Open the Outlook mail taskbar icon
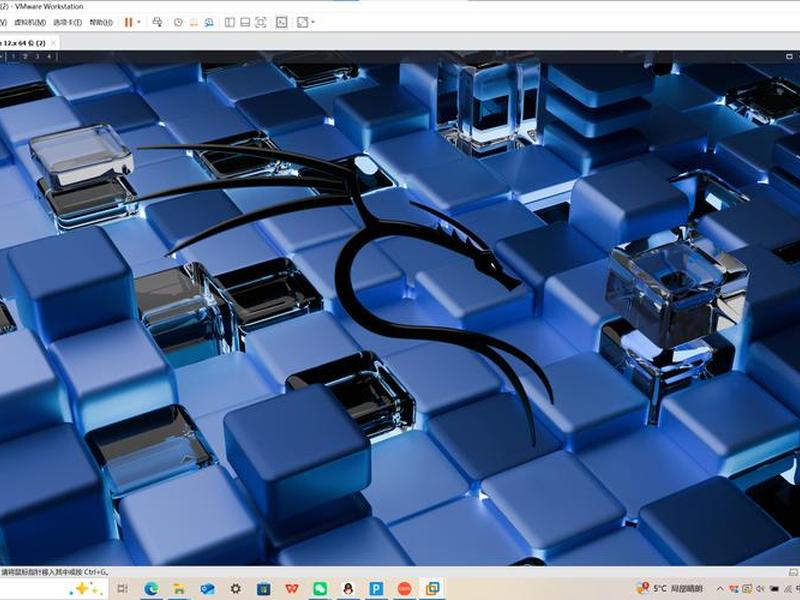 click(x=207, y=589)
